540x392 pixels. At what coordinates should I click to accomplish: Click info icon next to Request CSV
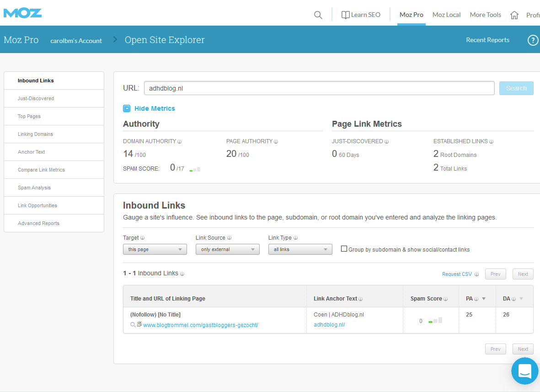point(476,274)
